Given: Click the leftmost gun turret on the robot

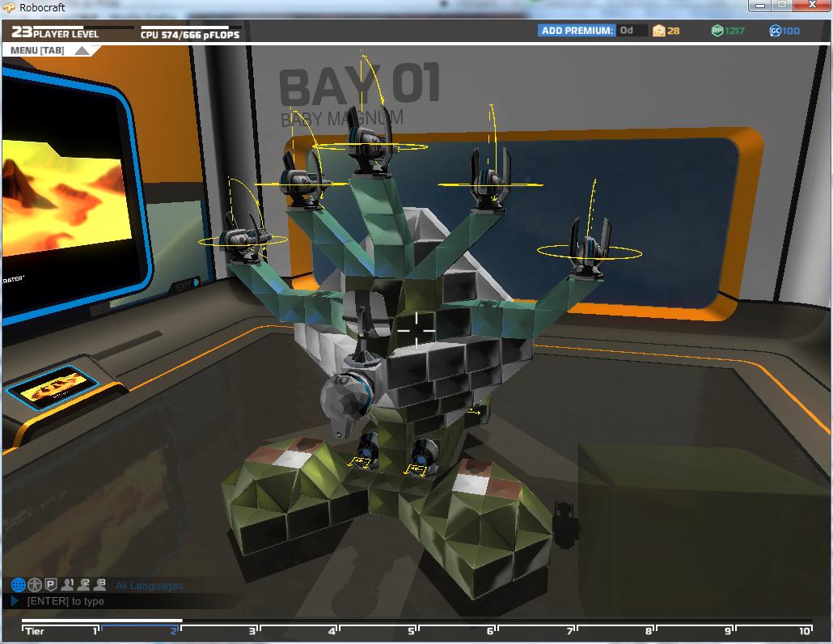Looking at the screenshot, I should (243, 238).
